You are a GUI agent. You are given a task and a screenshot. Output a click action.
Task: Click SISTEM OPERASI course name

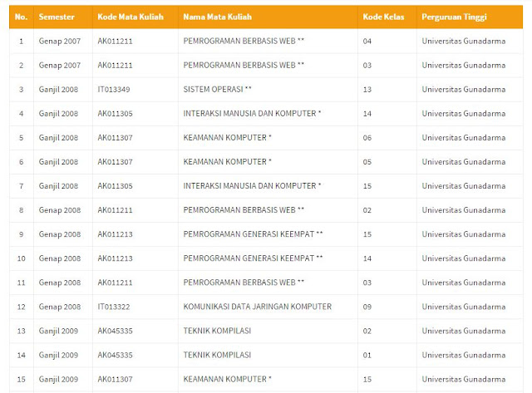(213, 90)
